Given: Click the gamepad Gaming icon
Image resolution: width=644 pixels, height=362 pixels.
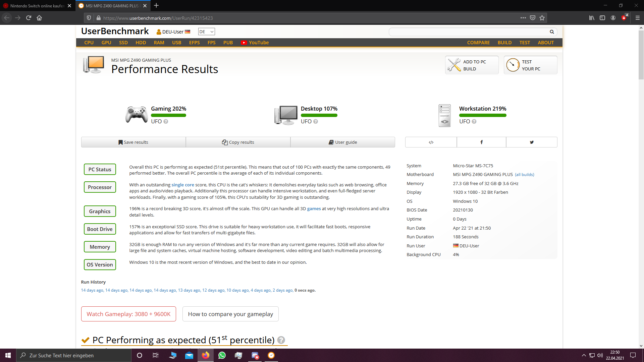Looking at the screenshot, I should coord(136,115).
